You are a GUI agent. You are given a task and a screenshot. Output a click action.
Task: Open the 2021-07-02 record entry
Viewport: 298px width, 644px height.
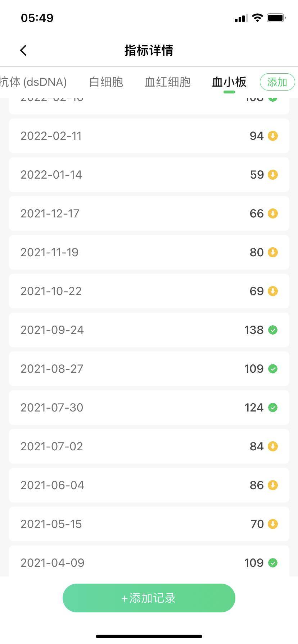[149, 446]
